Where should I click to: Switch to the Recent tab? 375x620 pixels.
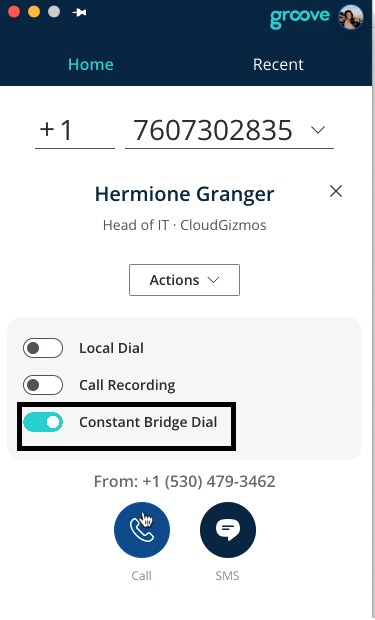coord(278,64)
